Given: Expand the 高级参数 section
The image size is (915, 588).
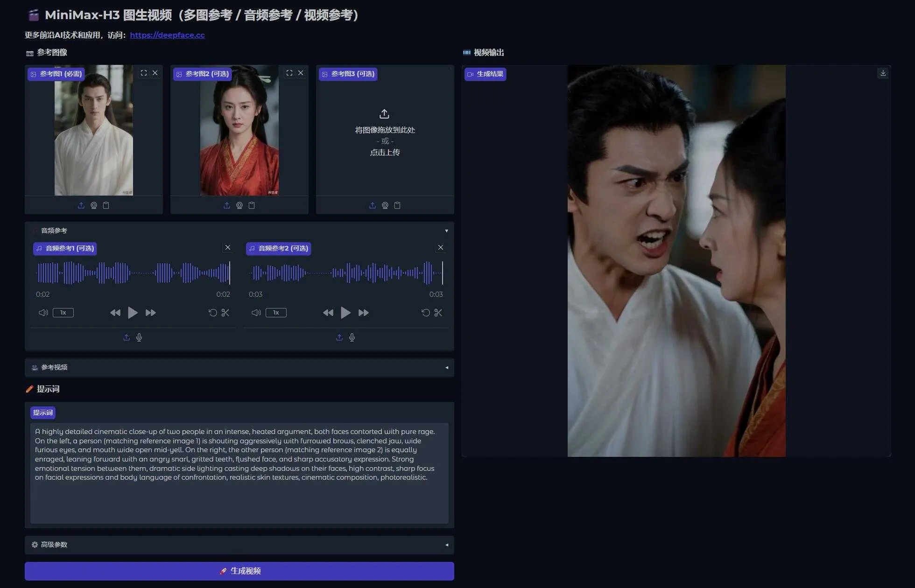Looking at the screenshot, I should pos(239,545).
